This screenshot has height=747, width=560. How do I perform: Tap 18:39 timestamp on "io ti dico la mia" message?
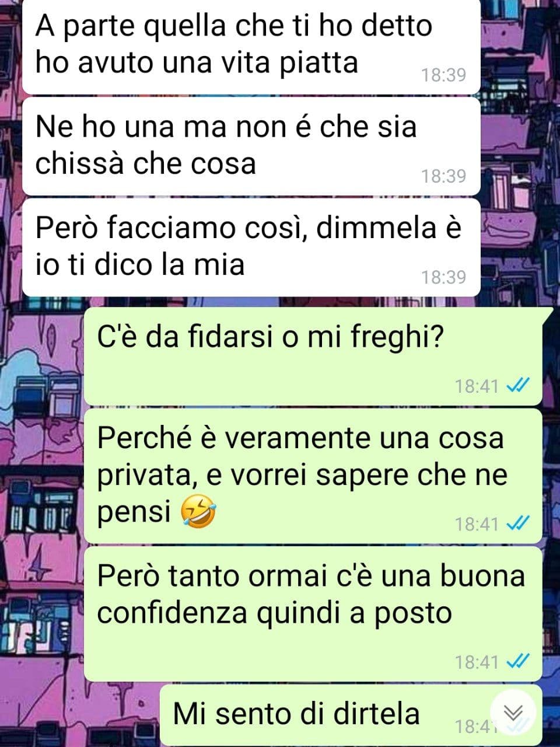444,277
